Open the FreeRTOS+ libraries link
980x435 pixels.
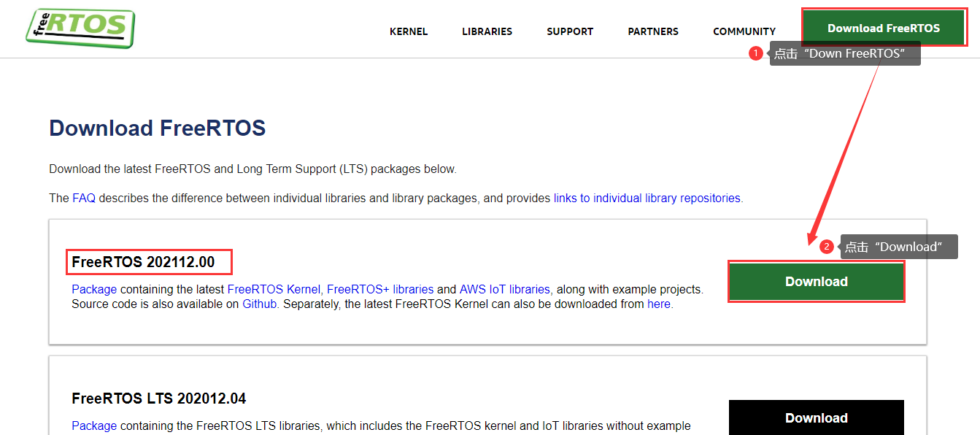pos(380,289)
